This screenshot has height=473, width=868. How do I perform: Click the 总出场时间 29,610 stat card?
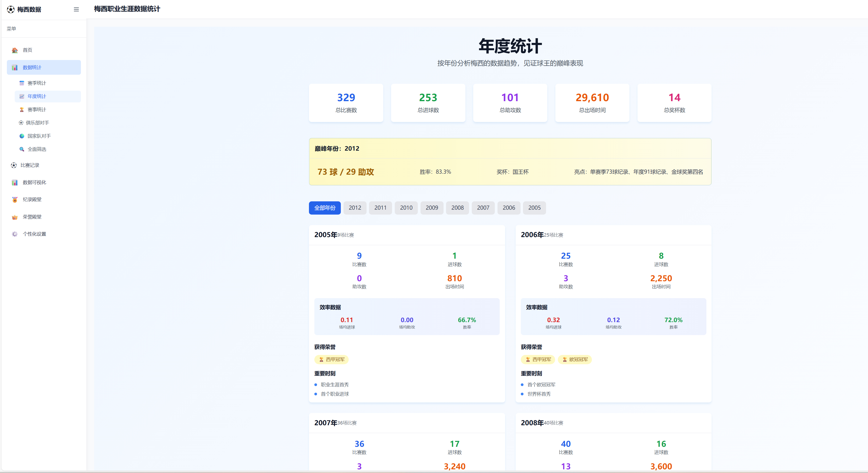[592, 103]
